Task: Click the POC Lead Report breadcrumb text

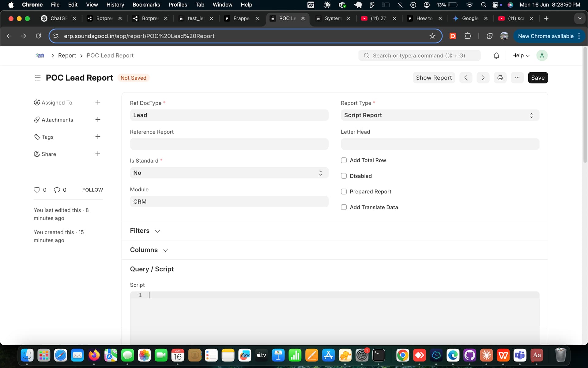Action: tap(110, 56)
